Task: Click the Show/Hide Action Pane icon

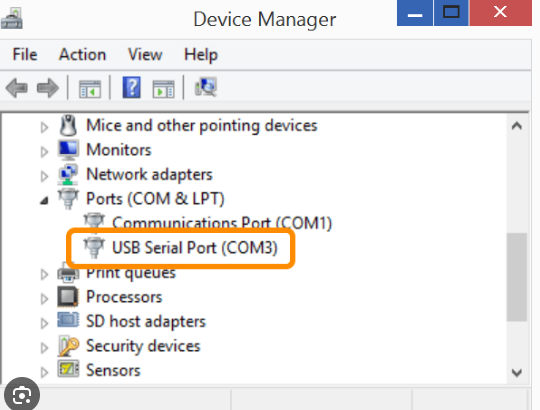Action: (163, 89)
